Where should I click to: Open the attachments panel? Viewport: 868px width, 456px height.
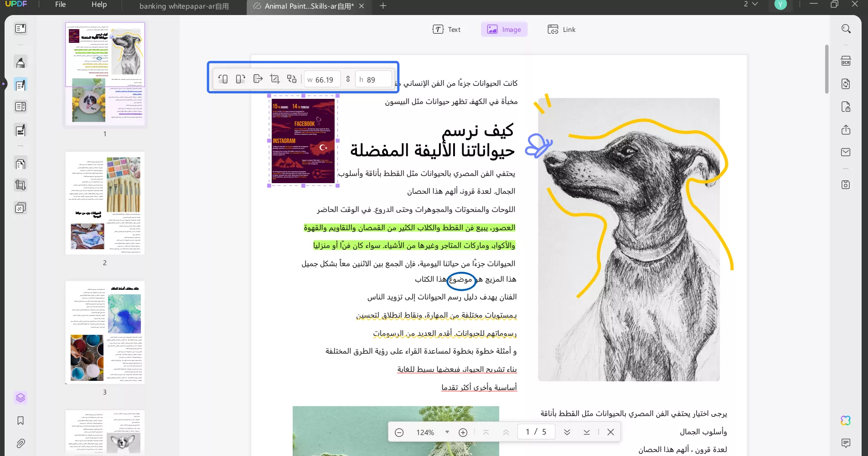[21, 443]
